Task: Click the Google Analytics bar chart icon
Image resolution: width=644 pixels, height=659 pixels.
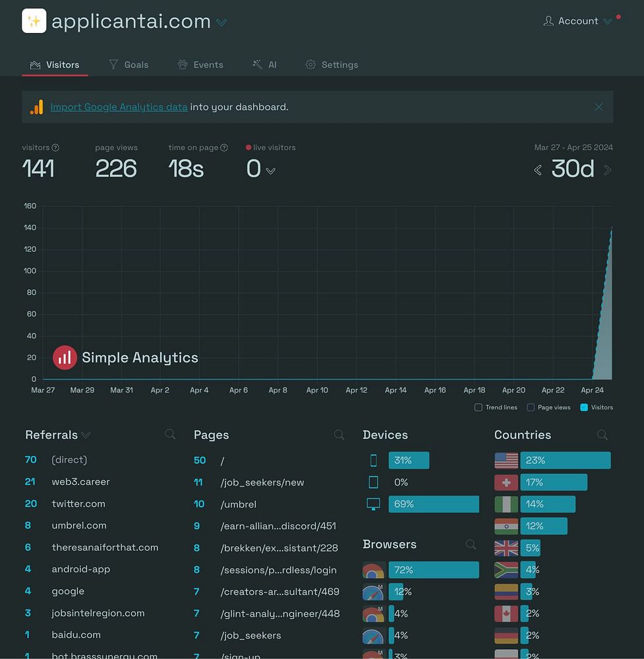Action: (x=36, y=107)
